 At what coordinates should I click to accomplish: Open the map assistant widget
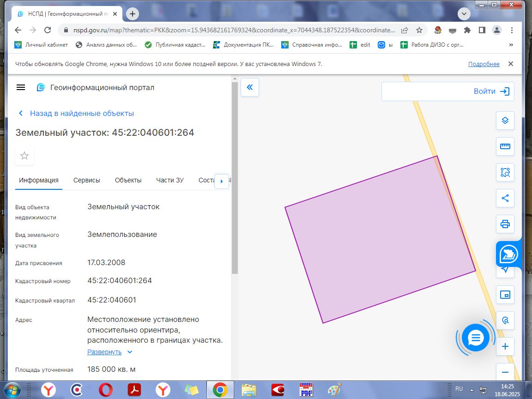(x=508, y=254)
